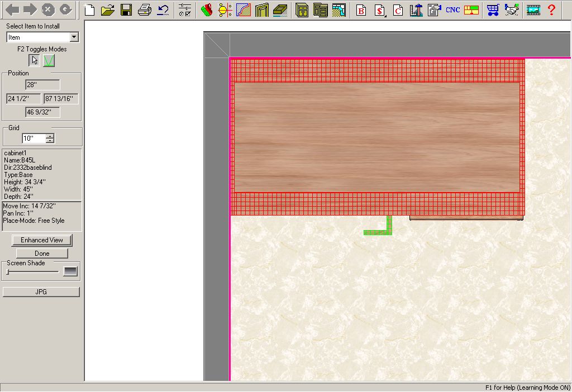Click the Enhanced View button
The height and width of the screenshot is (392, 572).
(42, 240)
